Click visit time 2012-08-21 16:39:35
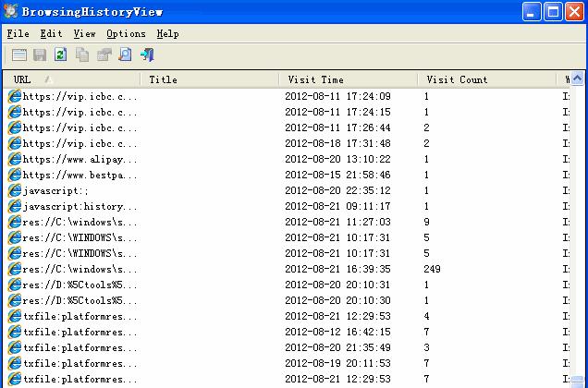This screenshot has height=388, width=588. pyautogui.click(x=337, y=269)
